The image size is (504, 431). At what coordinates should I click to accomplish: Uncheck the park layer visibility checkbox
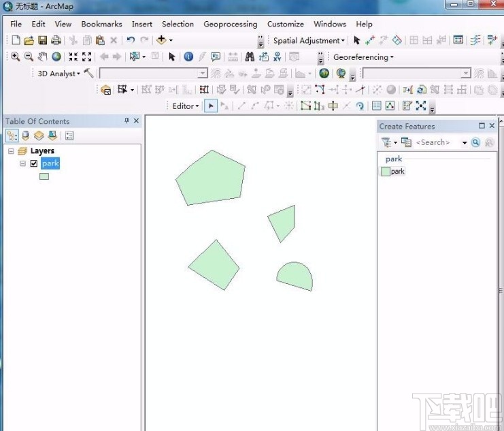tap(34, 163)
